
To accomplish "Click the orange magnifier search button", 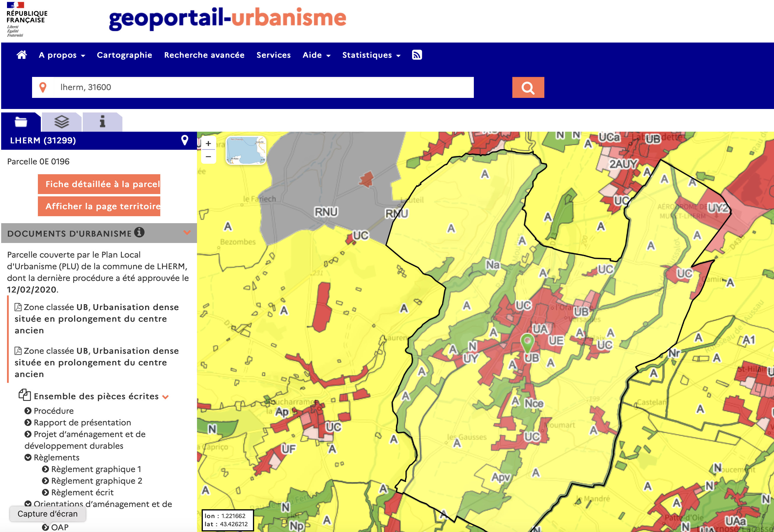I will coord(528,88).
